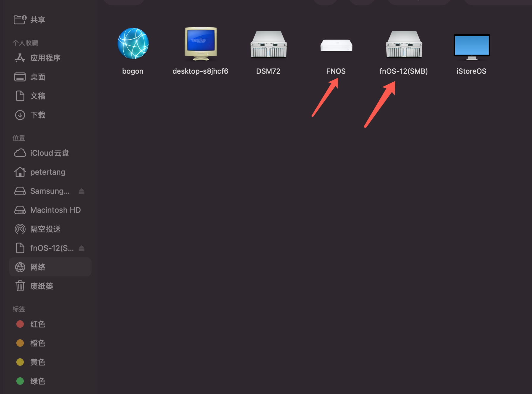Viewport: 532px width, 394px height.
Task: Select the green tag color dot
Action: [20, 381]
